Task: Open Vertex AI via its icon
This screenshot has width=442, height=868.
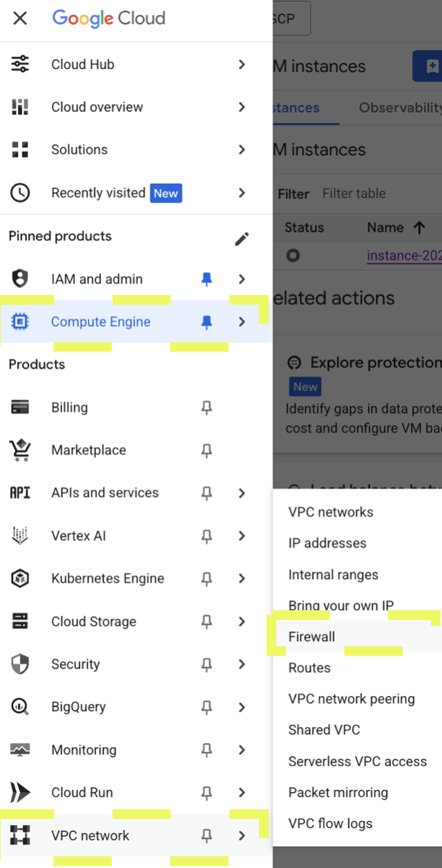Action: pyautogui.click(x=20, y=536)
